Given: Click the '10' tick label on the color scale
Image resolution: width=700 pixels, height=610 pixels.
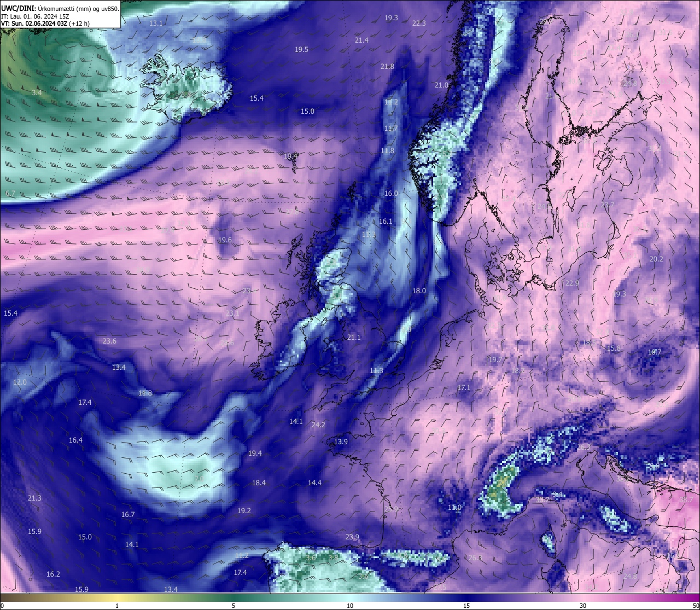Looking at the screenshot, I should [350, 606].
